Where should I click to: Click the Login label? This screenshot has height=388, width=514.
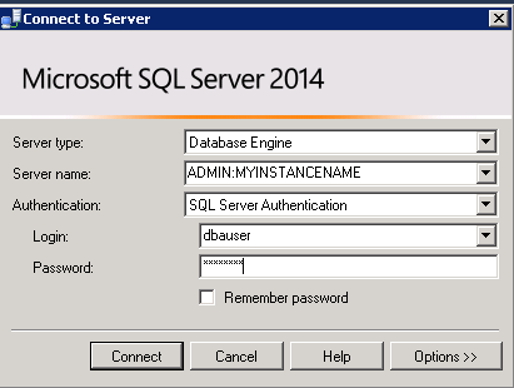point(51,237)
